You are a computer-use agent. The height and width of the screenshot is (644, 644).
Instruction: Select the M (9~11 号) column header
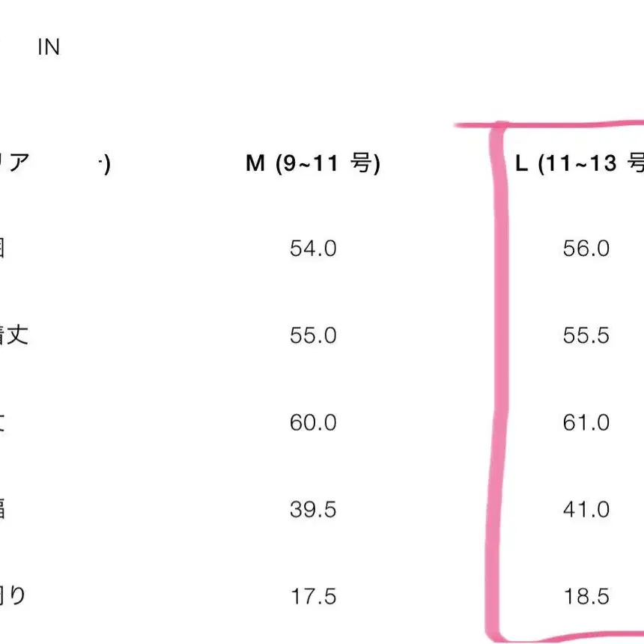(313, 163)
